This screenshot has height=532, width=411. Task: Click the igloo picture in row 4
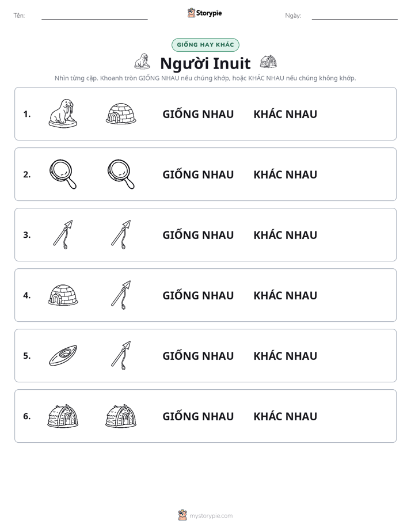63,295
